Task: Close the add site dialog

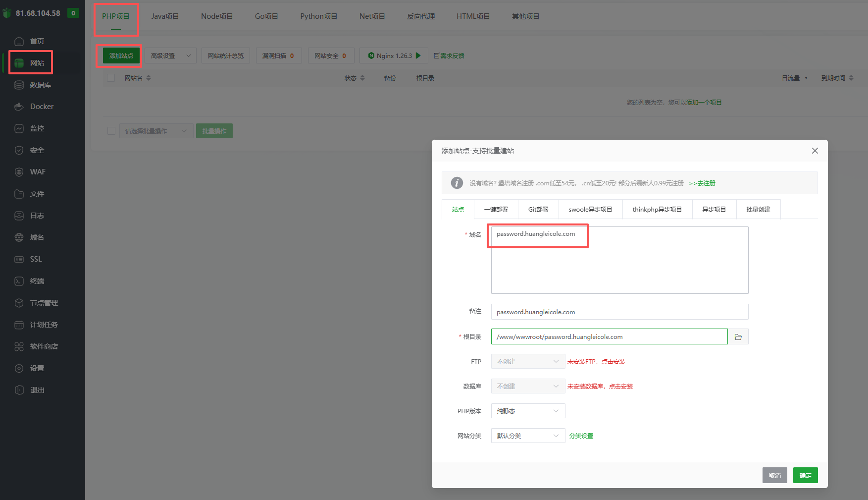Action: (x=815, y=151)
